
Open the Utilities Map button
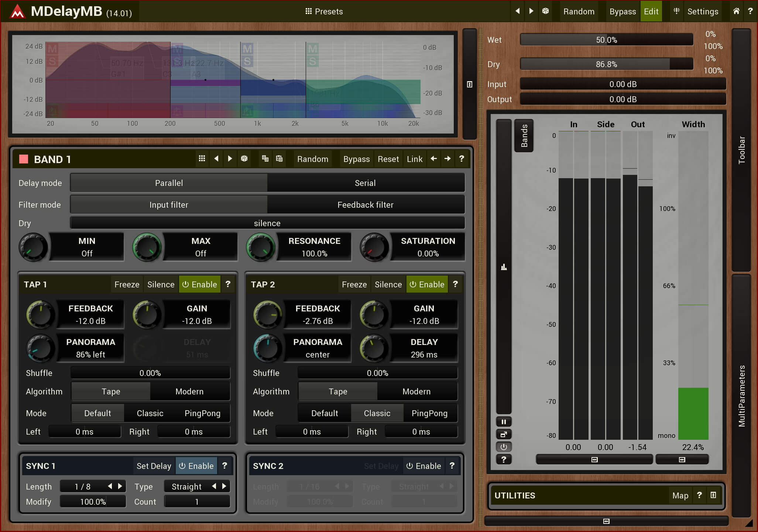pos(680,495)
